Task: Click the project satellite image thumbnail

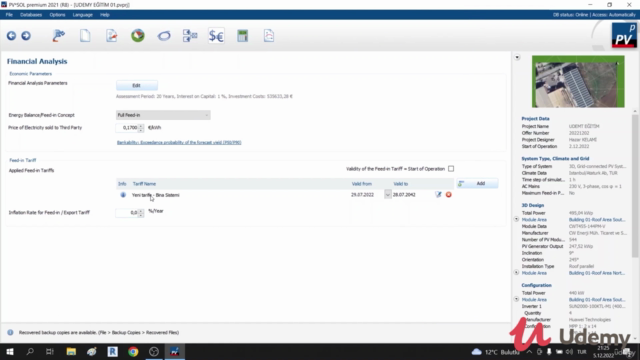Action: (578, 82)
